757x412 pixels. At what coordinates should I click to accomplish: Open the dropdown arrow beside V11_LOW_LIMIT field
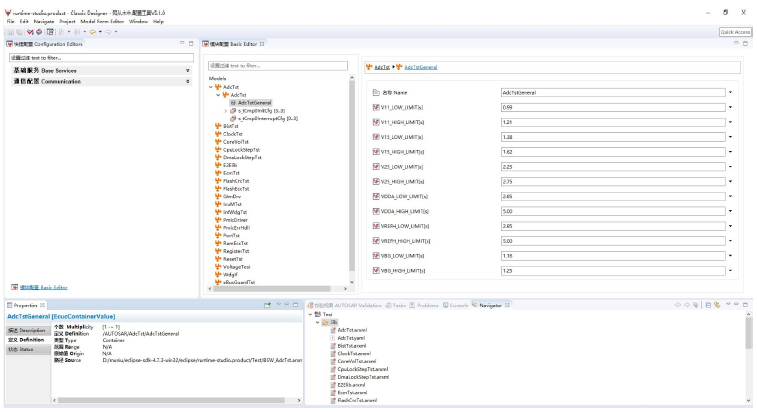730,107
